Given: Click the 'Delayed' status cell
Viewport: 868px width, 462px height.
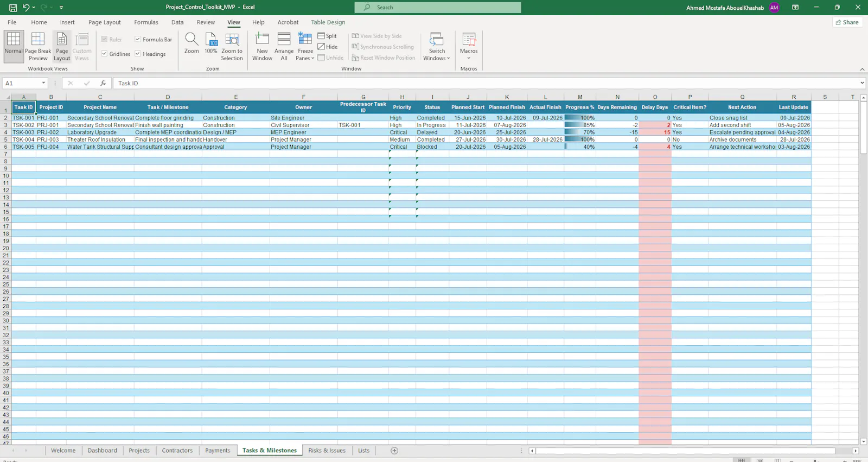Looking at the screenshot, I should click(x=432, y=132).
